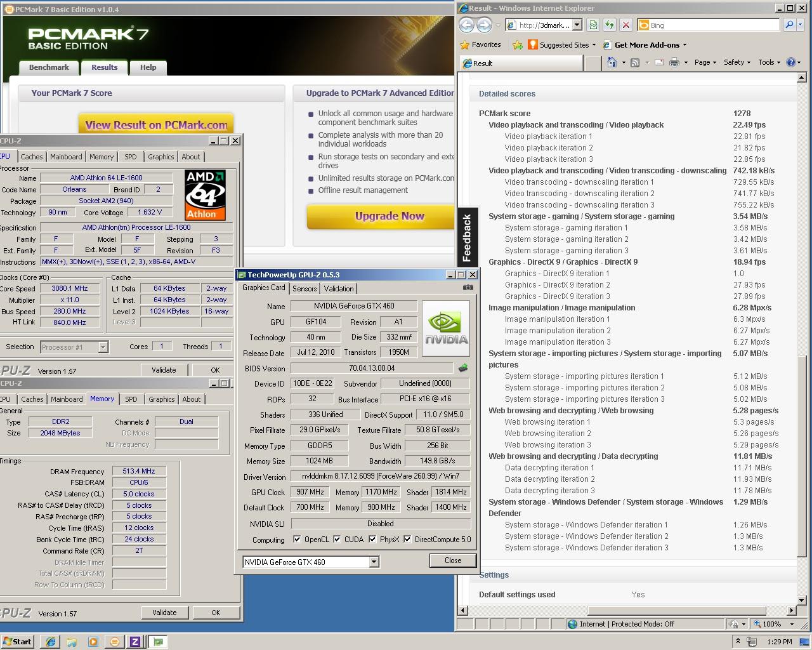Open the Validation tab in GPU-Z

[339, 288]
